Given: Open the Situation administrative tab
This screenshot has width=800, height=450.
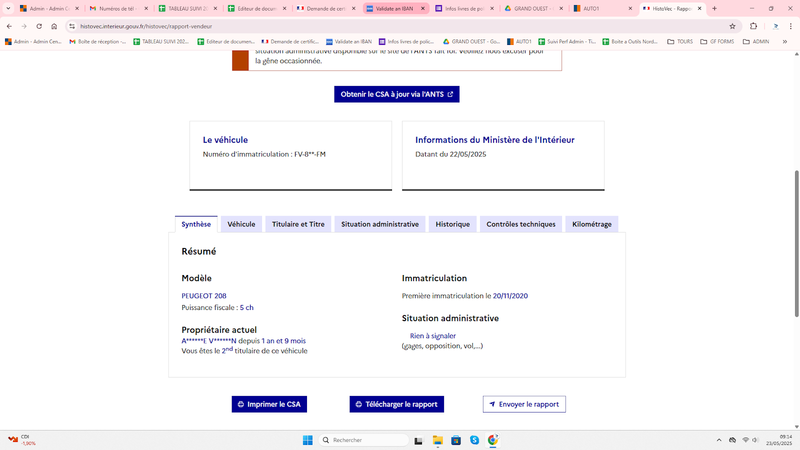Looking at the screenshot, I should click(380, 224).
